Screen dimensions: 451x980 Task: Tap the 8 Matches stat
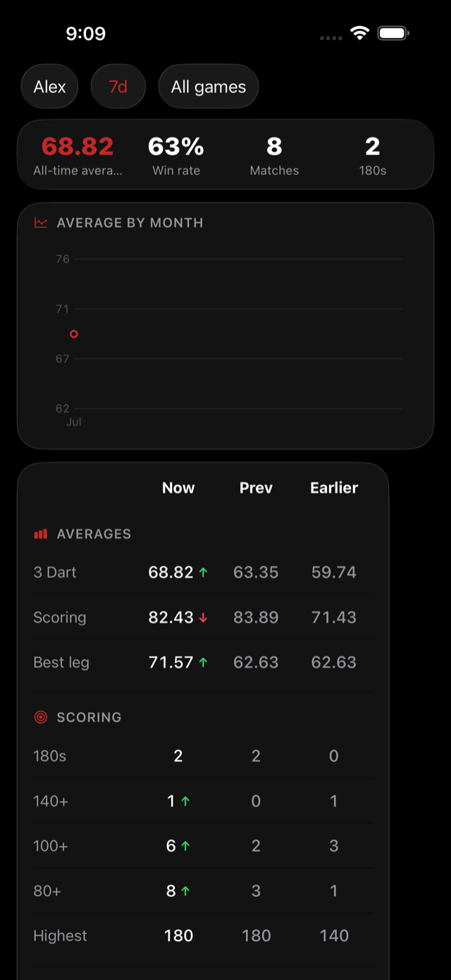tap(274, 155)
